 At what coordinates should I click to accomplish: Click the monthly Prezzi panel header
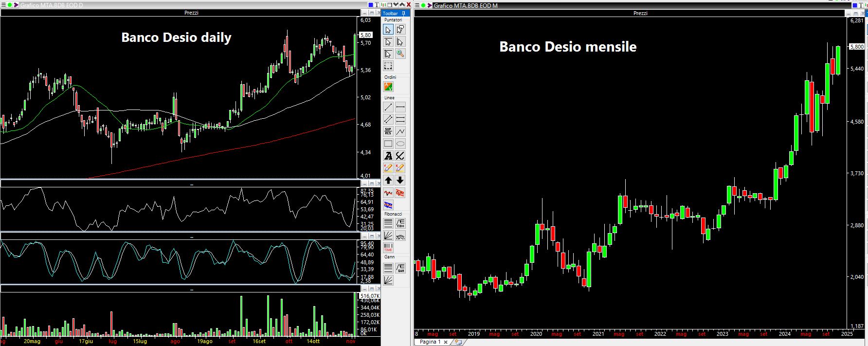(640, 13)
